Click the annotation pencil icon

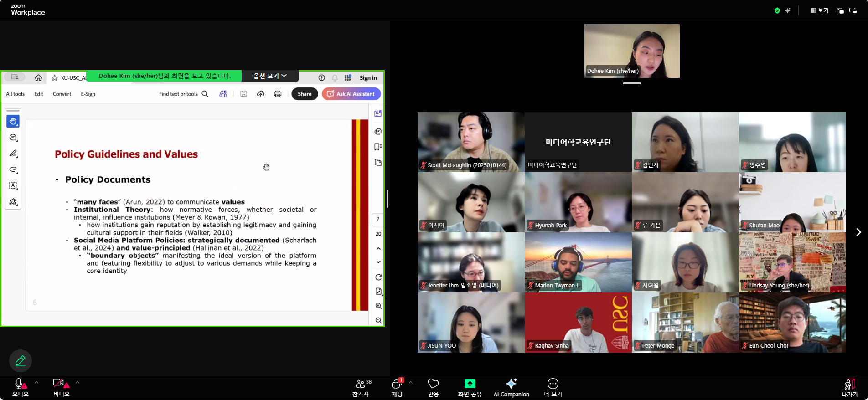point(21,361)
